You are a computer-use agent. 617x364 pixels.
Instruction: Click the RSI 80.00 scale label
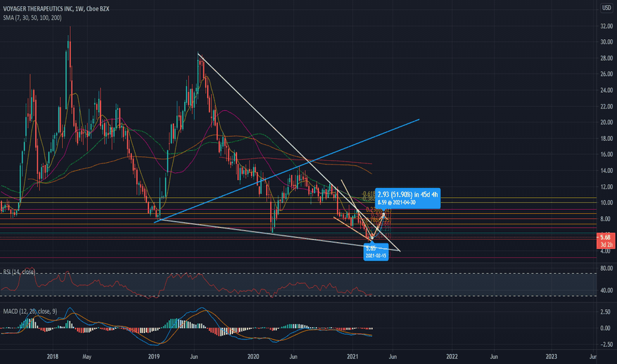coord(606,268)
